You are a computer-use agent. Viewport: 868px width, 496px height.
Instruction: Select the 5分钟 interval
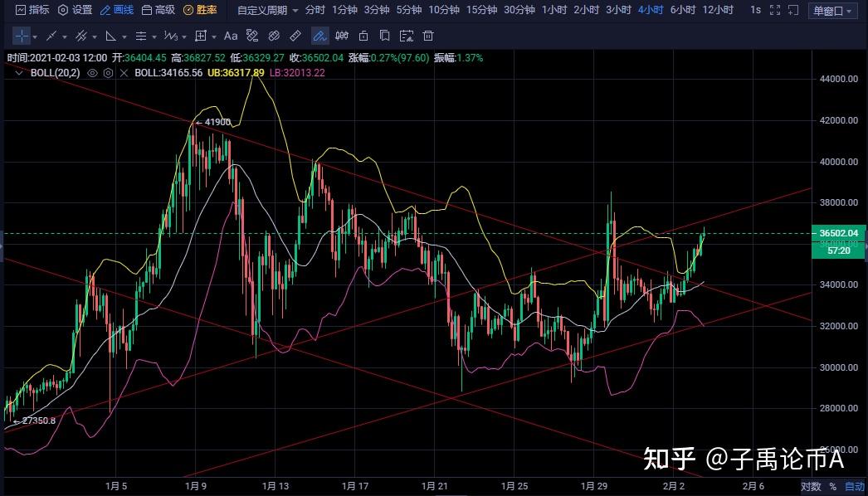pos(408,10)
